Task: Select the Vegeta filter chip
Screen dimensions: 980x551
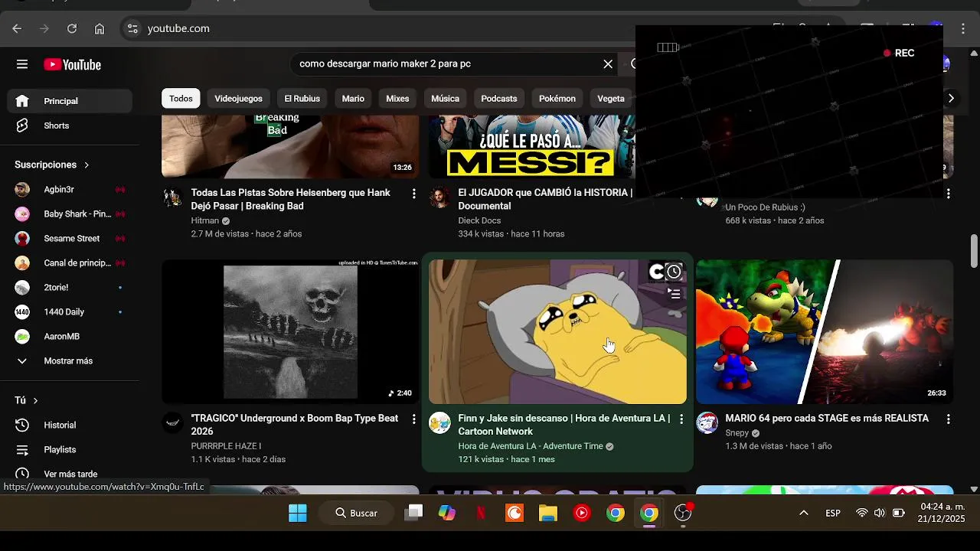Action: [611, 98]
